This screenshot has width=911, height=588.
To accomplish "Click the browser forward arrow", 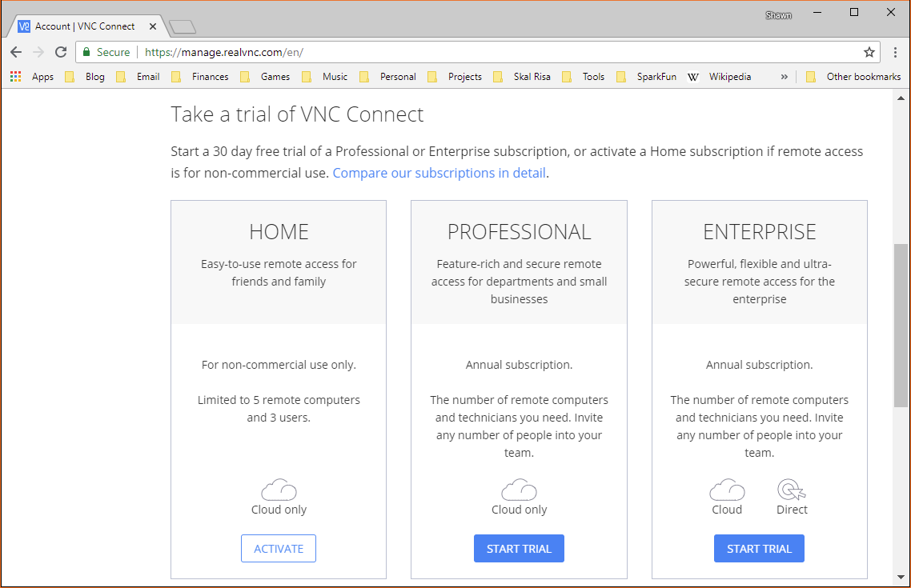I will click(x=38, y=52).
